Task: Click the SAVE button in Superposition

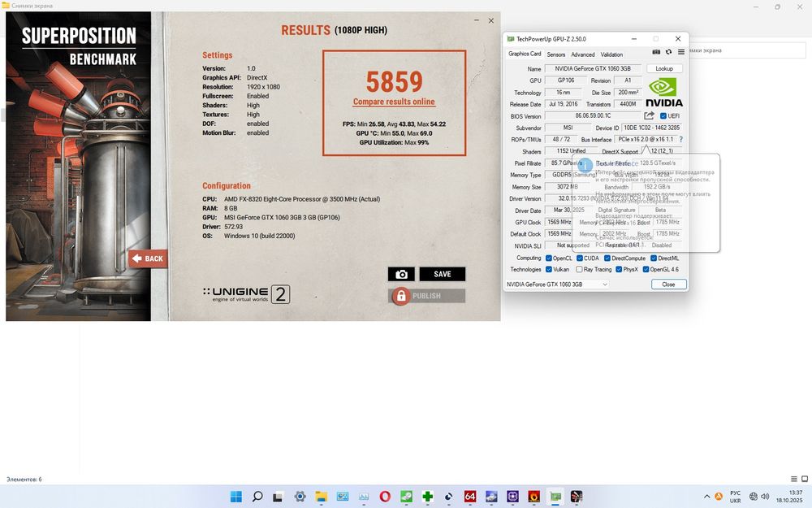Action: (443, 274)
